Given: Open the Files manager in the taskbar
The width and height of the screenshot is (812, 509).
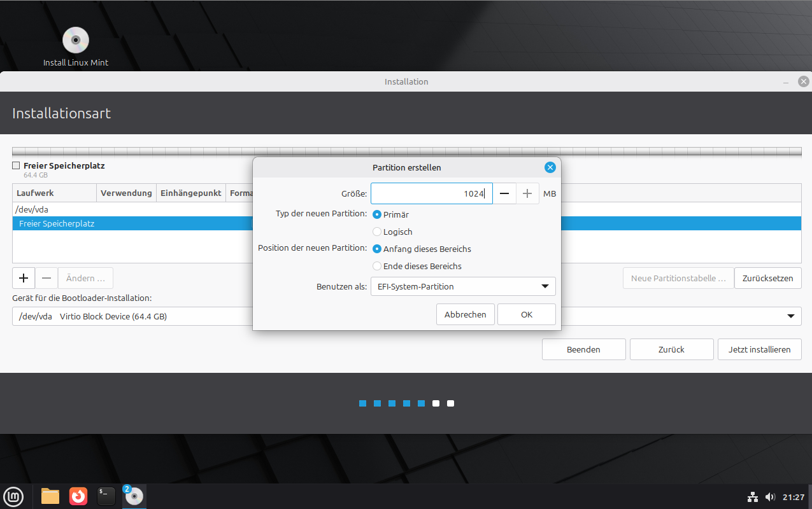Looking at the screenshot, I should click(50, 496).
